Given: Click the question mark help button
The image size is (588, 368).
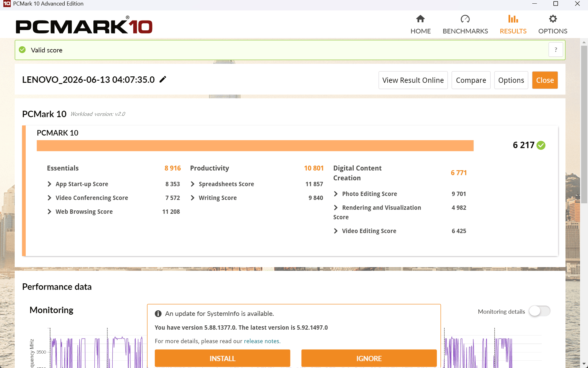Looking at the screenshot, I should click(556, 50).
